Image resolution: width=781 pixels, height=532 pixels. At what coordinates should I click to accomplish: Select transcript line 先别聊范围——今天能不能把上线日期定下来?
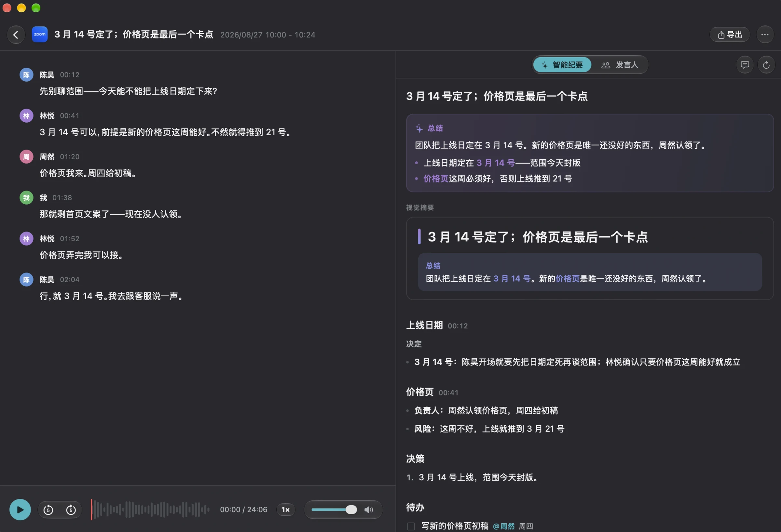point(128,91)
